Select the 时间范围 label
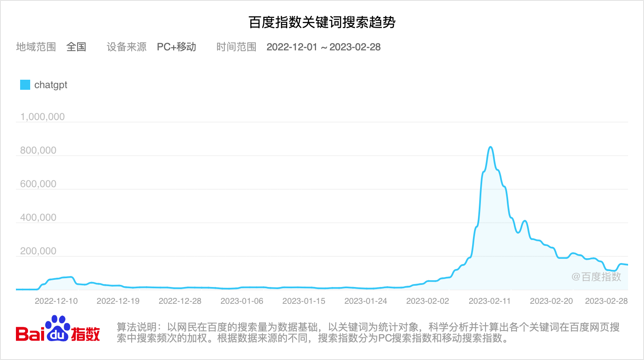The image size is (644, 360). tap(236, 47)
